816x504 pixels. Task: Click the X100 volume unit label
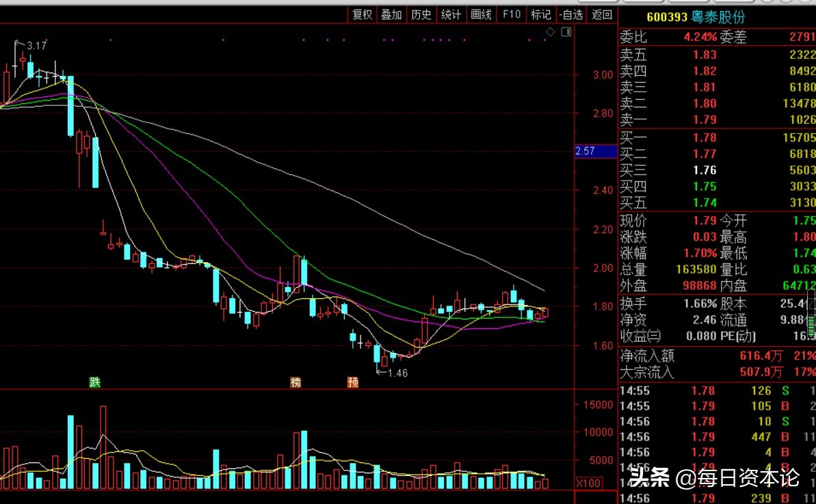point(588,483)
